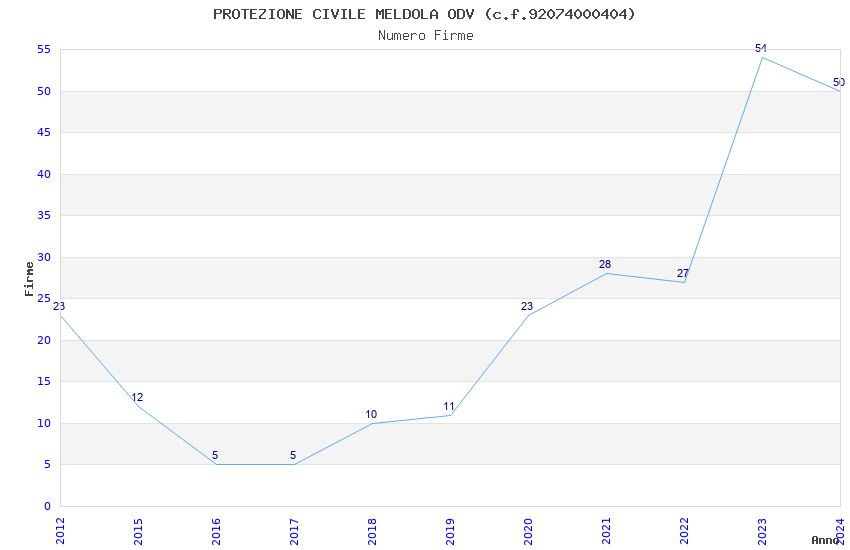Click the Numero Firme subtitle
The height and width of the screenshot is (550, 850).
[425, 35]
